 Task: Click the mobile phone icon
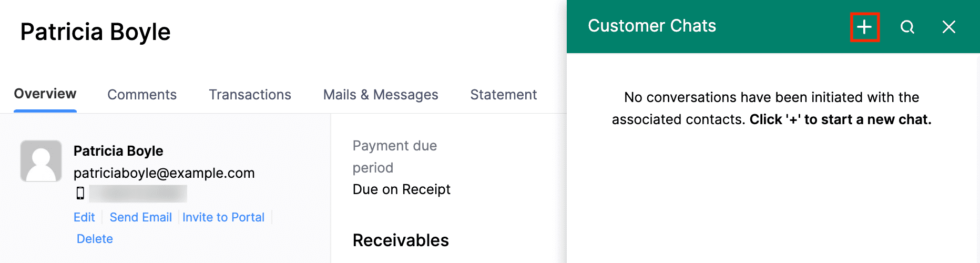pyautogui.click(x=80, y=193)
